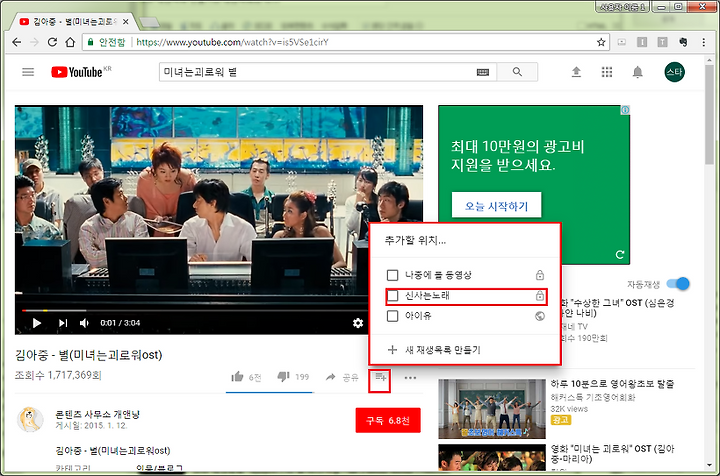The height and width of the screenshot is (476, 720).
Task: Select the YouTube browser tab
Action: point(73,22)
